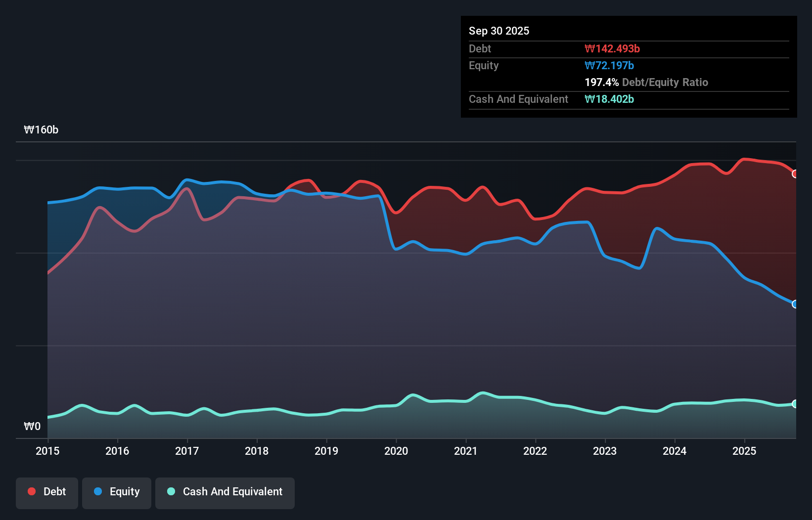Screen dimensions: 812x520
Task: Click the red Debt legend dot
Action: (31, 491)
